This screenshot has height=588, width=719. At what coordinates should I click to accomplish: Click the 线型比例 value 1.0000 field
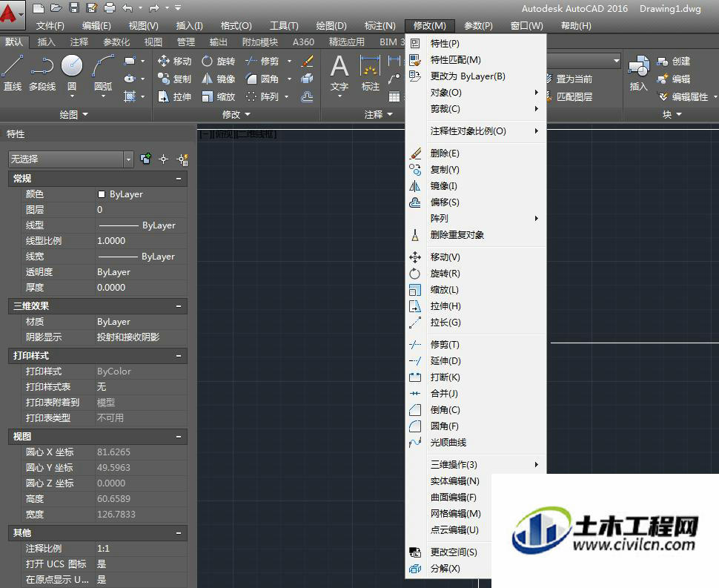click(142, 241)
